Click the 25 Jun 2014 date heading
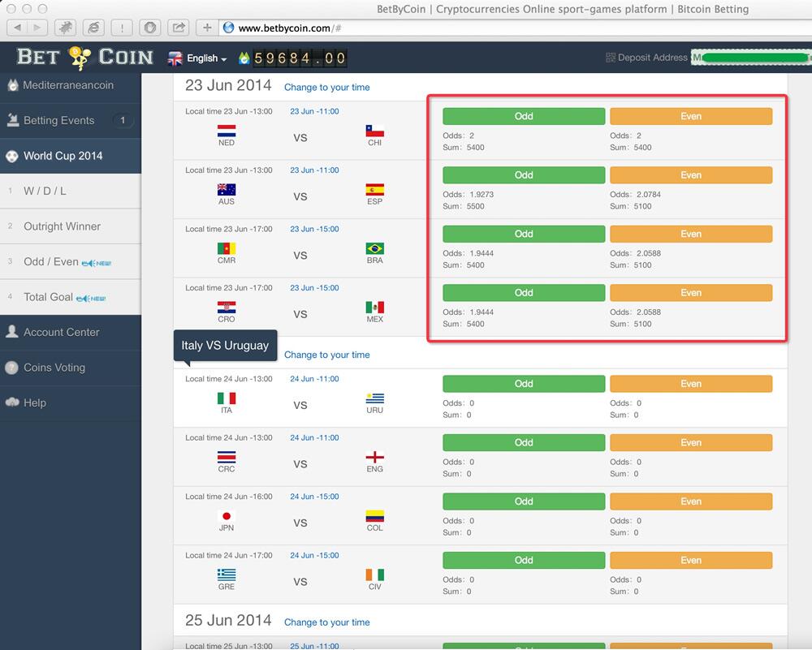This screenshot has height=650, width=812. pos(228,621)
